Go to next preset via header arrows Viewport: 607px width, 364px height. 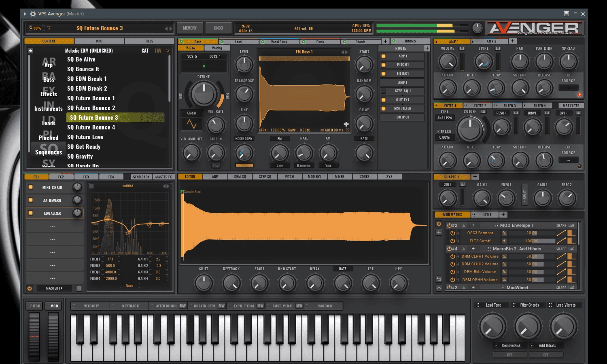coord(171,28)
